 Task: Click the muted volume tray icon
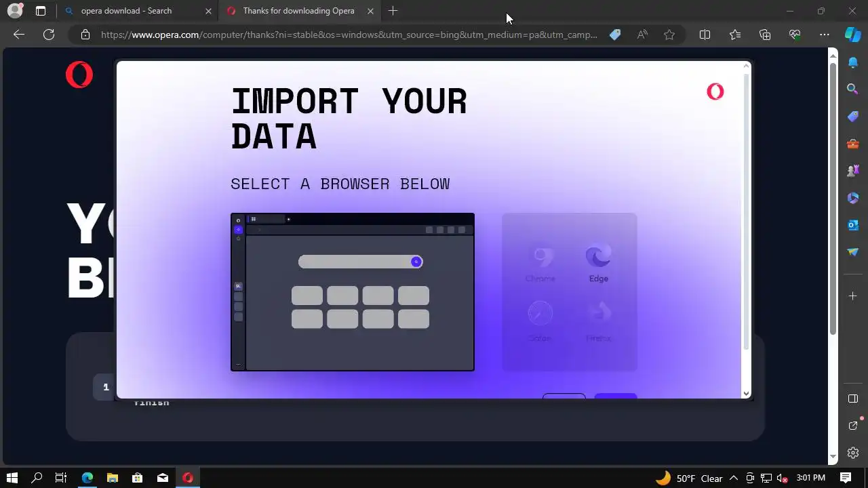click(782, 478)
